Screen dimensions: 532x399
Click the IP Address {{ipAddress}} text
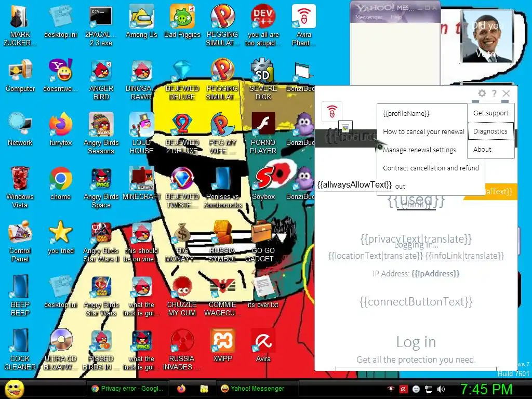pyautogui.click(x=416, y=273)
